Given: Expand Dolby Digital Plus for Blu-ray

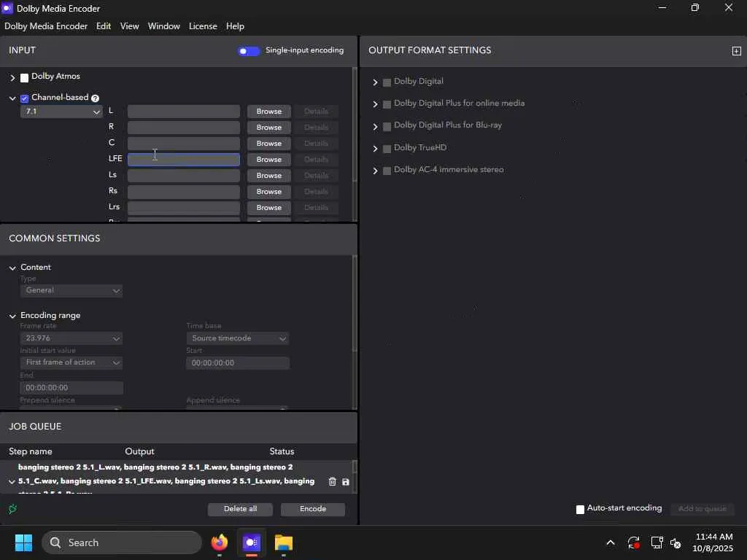Looking at the screenshot, I should (x=376, y=127).
